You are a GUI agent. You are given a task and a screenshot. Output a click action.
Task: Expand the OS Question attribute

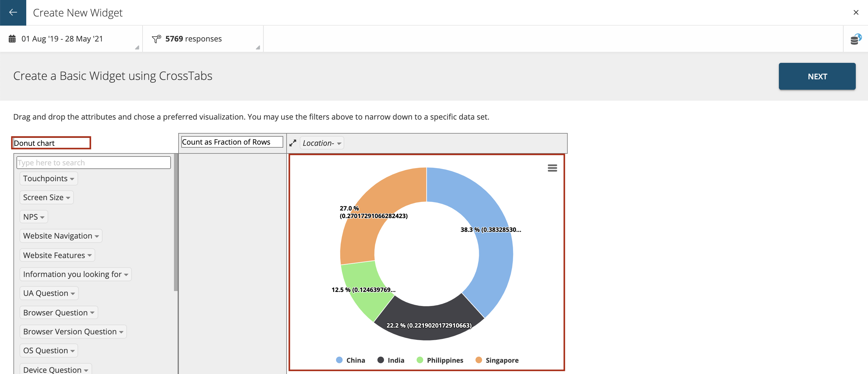pos(49,351)
